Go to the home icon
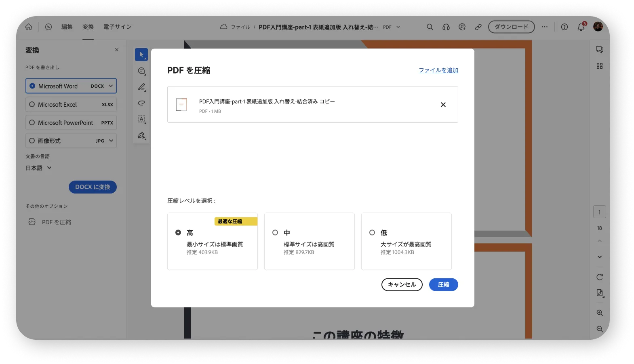The height and width of the screenshot is (364, 634). [29, 27]
